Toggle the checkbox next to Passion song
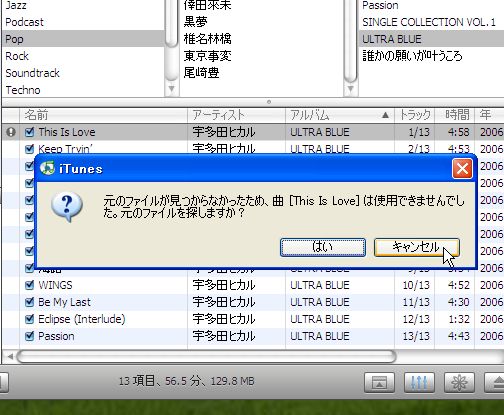This screenshot has height=415, width=504. (30, 336)
